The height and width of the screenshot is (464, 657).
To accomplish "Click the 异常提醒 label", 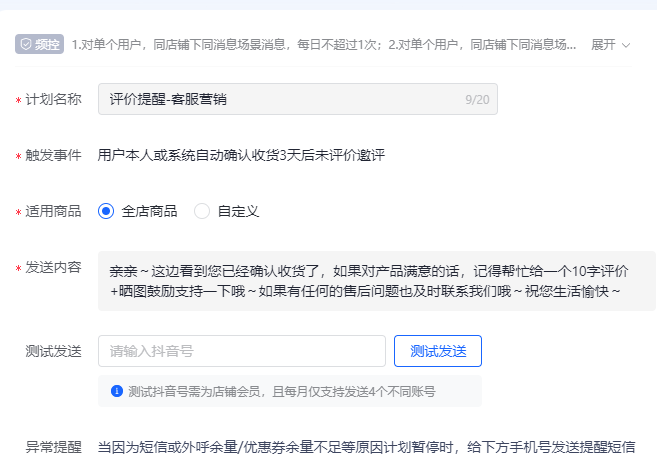I will (x=53, y=447).
